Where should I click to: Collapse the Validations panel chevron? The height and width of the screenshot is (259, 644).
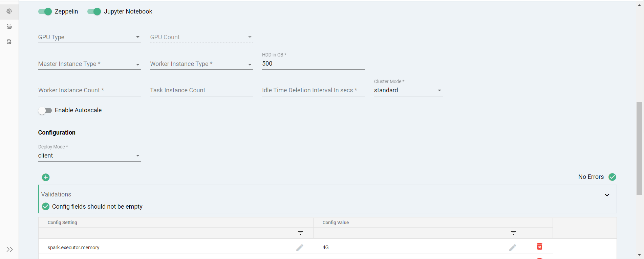(x=607, y=195)
